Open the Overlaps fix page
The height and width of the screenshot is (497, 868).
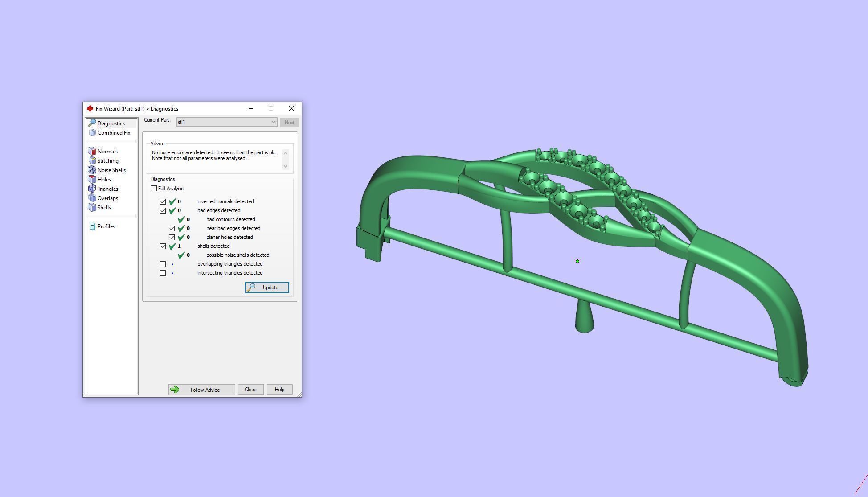click(107, 198)
